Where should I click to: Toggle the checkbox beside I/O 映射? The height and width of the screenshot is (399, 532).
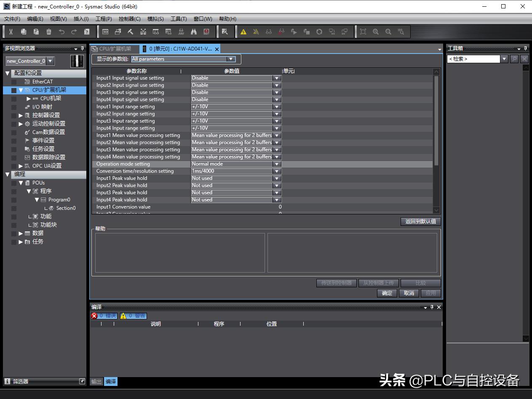click(14, 107)
